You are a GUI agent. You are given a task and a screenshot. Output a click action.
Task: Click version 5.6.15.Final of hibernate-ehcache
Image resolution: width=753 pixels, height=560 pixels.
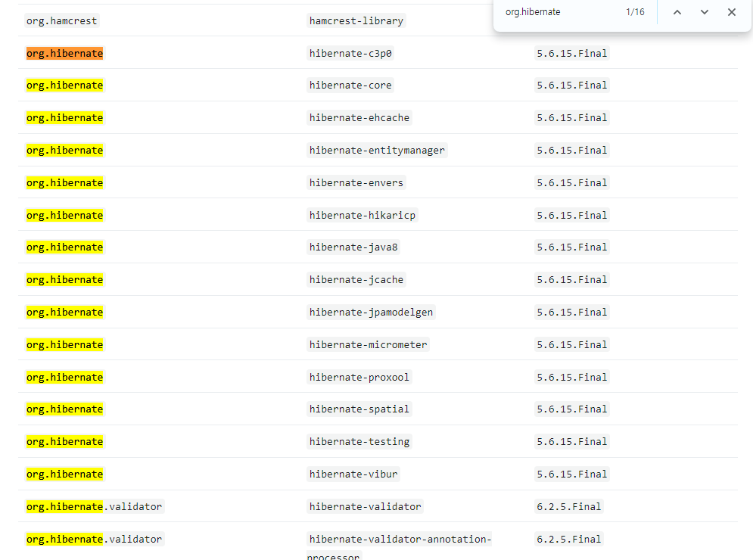[572, 117]
